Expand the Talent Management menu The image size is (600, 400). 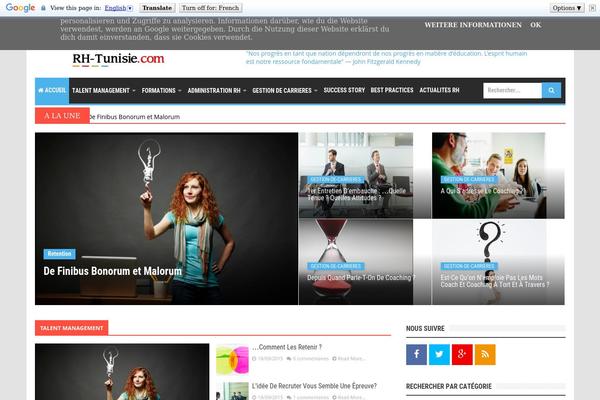pos(104,90)
